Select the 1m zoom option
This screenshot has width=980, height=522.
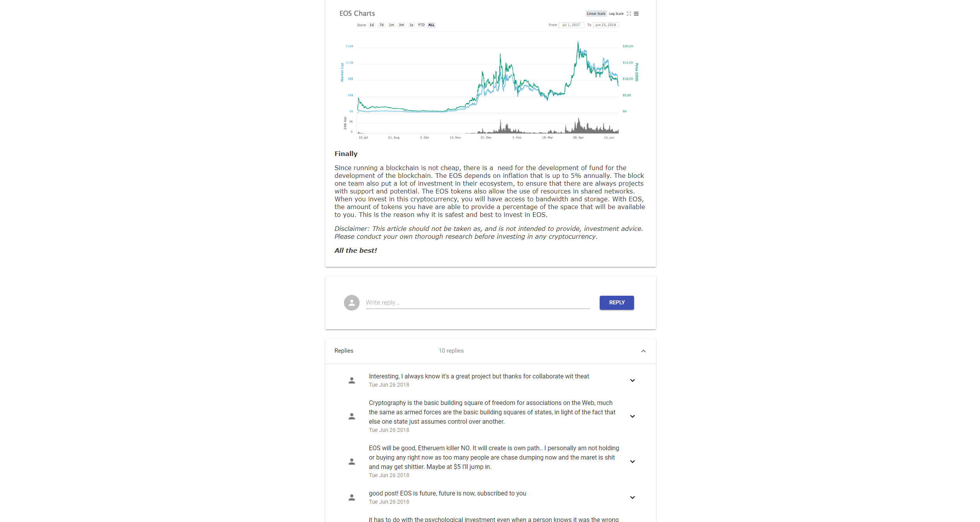pyautogui.click(x=391, y=25)
